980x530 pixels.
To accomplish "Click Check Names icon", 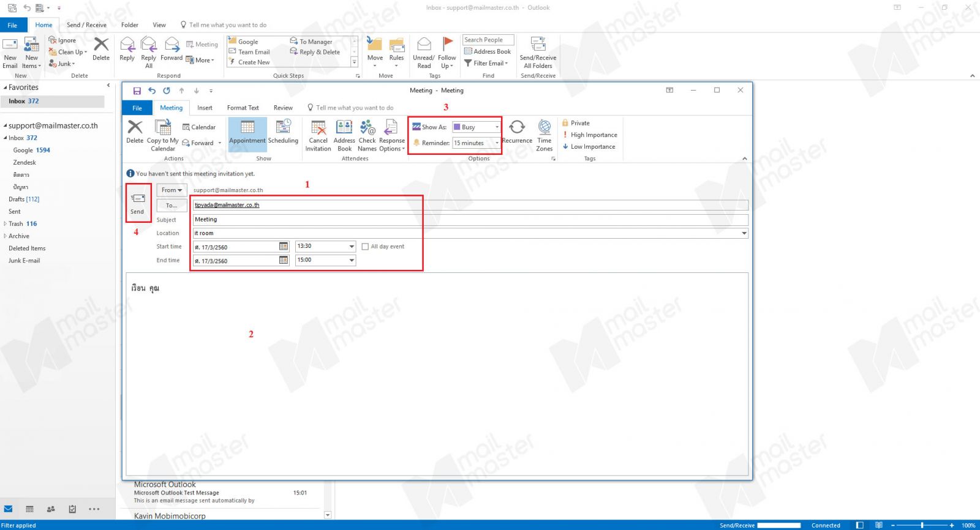I will [x=367, y=135].
